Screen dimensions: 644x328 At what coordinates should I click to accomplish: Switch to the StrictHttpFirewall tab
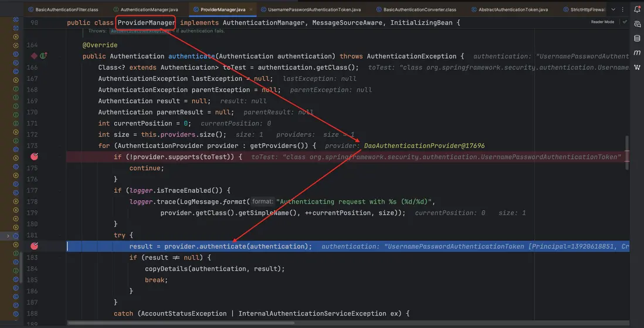click(584, 9)
